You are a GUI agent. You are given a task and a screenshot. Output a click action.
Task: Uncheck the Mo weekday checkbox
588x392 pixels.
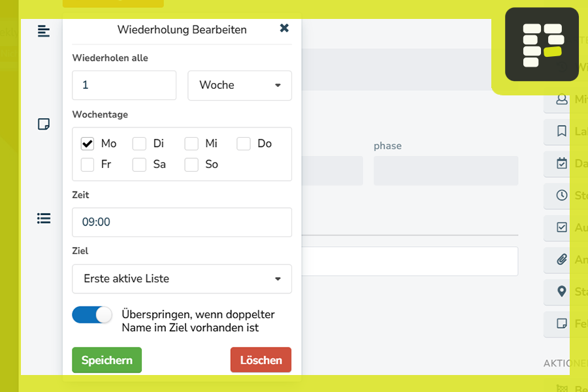click(88, 144)
